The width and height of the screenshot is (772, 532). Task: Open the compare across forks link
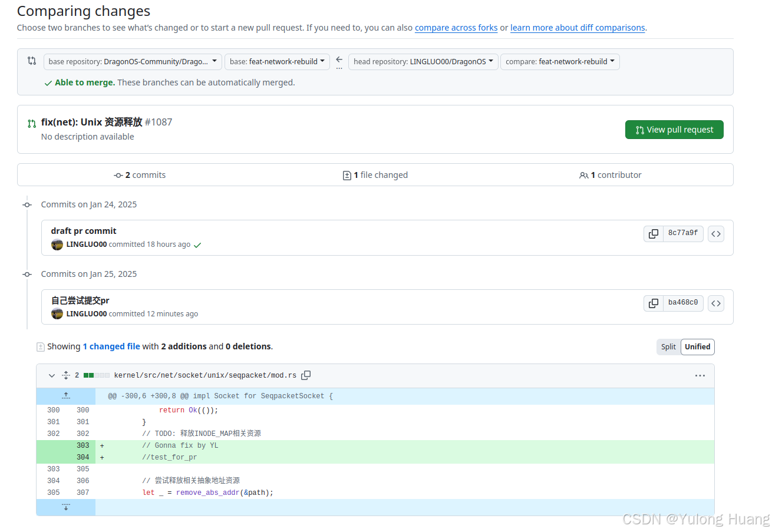456,28
